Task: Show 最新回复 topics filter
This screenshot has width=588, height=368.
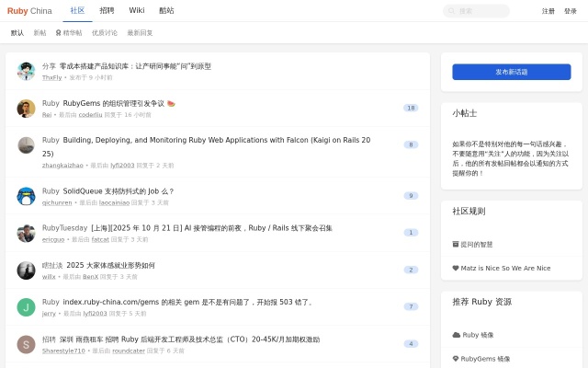Action: 141,32
